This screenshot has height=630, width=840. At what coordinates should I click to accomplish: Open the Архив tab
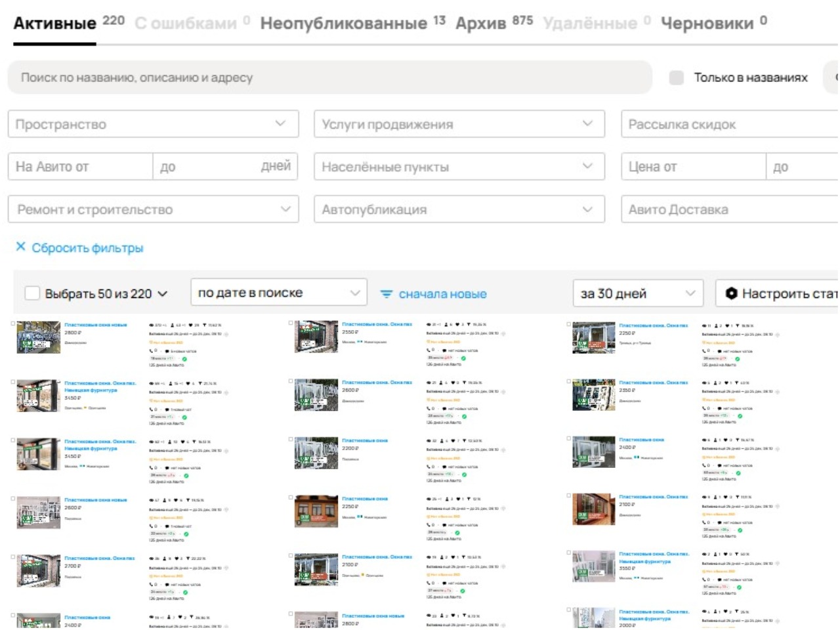coord(481,24)
